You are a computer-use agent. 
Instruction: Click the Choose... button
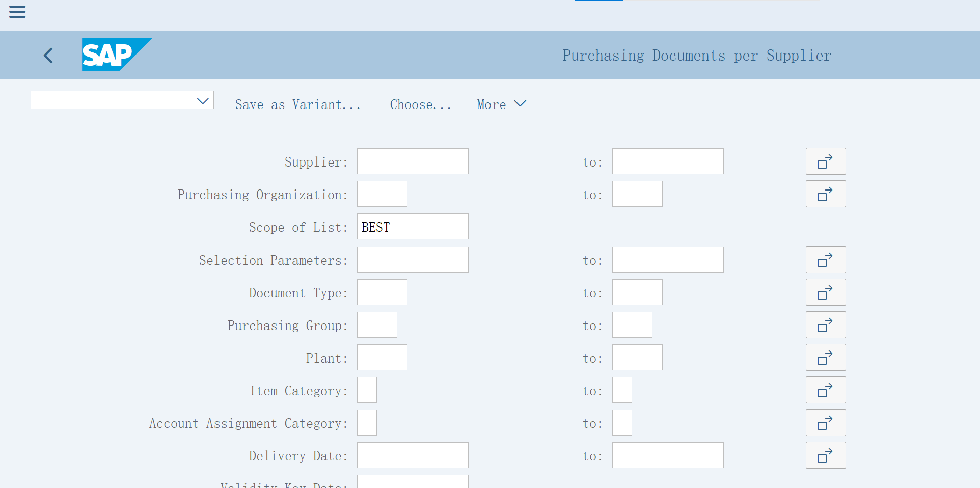[420, 104]
